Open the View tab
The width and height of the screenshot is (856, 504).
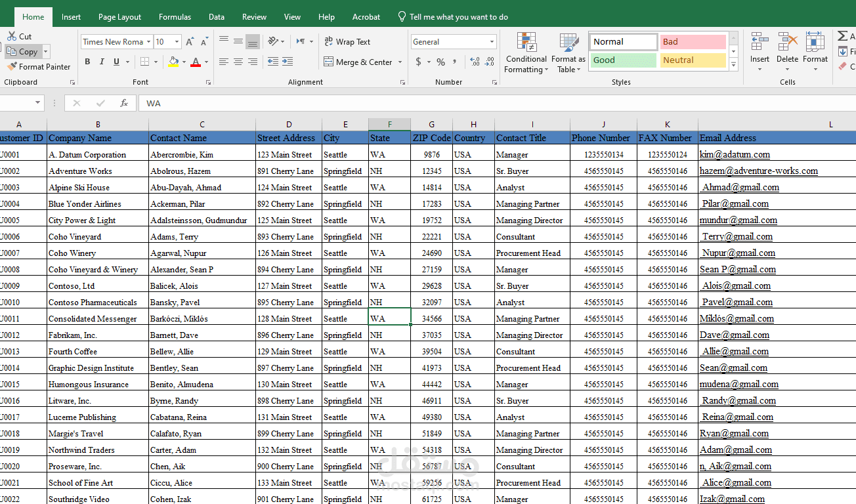coord(293,17)
